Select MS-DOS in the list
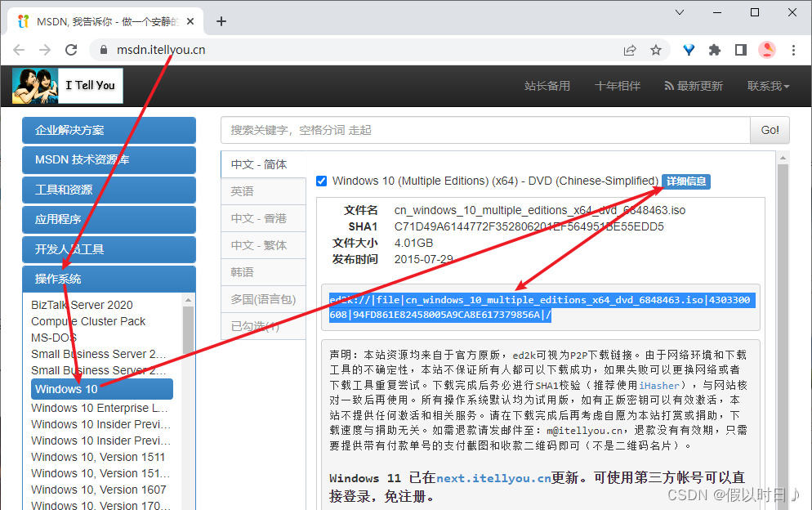 tap(54, 338)
